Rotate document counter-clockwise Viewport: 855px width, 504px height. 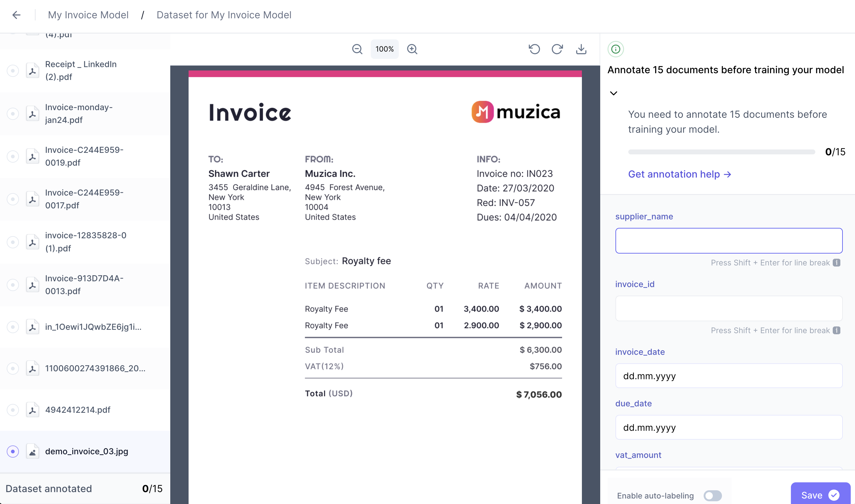[534, 49]
